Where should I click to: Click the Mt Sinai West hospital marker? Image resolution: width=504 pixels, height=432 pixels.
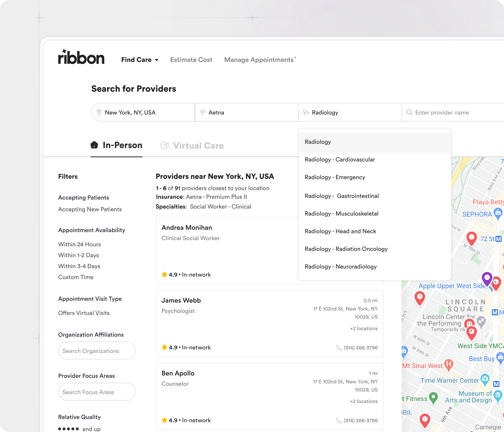[x=449, y=365]
